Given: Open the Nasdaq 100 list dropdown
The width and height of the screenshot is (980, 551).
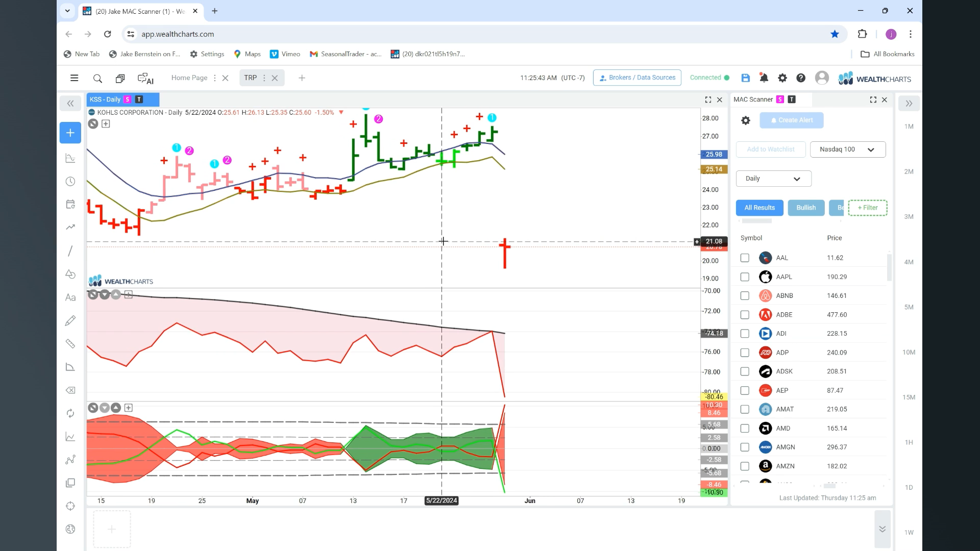Looking at the screenshot, I should (848, 149).
